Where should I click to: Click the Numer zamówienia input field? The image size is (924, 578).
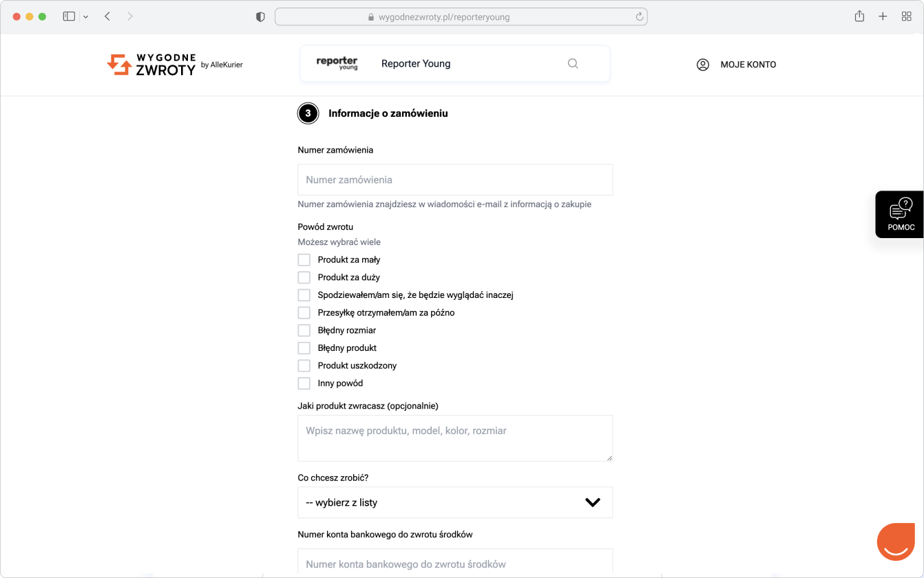454,180
